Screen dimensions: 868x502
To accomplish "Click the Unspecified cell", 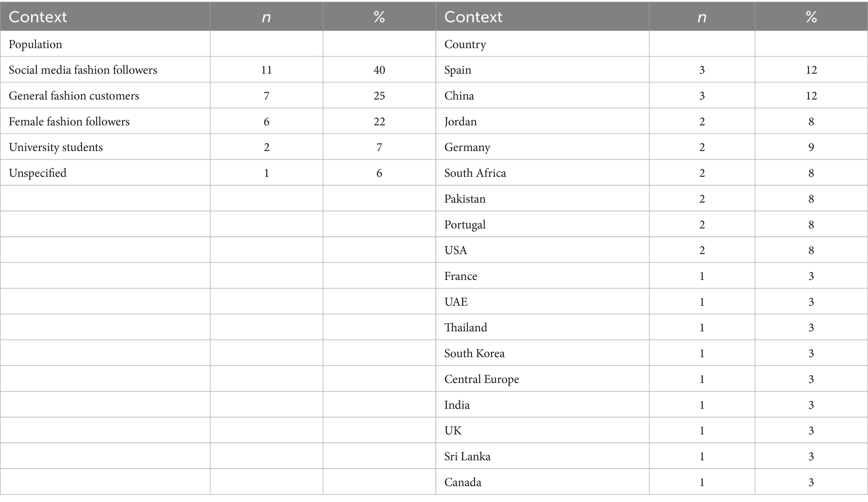I will [x=38, y=173].
